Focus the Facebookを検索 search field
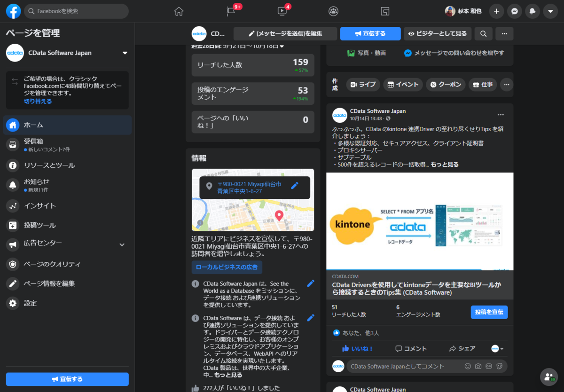The height and width of the screenshot is (392, 564). pyautogui.click(x=77, y=11)
